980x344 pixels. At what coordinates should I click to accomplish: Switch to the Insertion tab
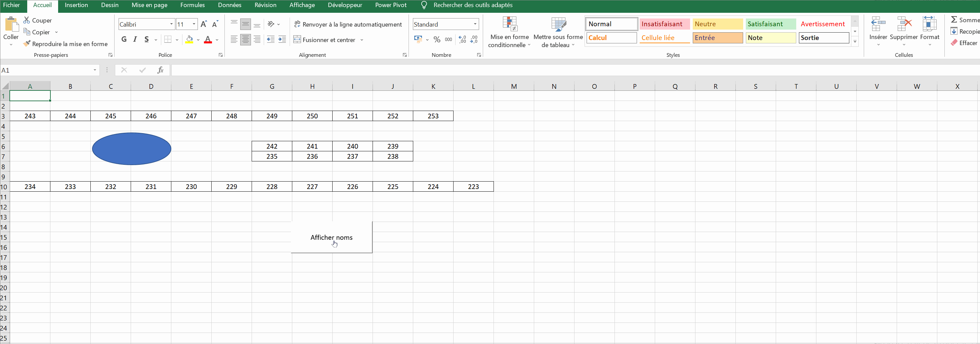point(76,5)
